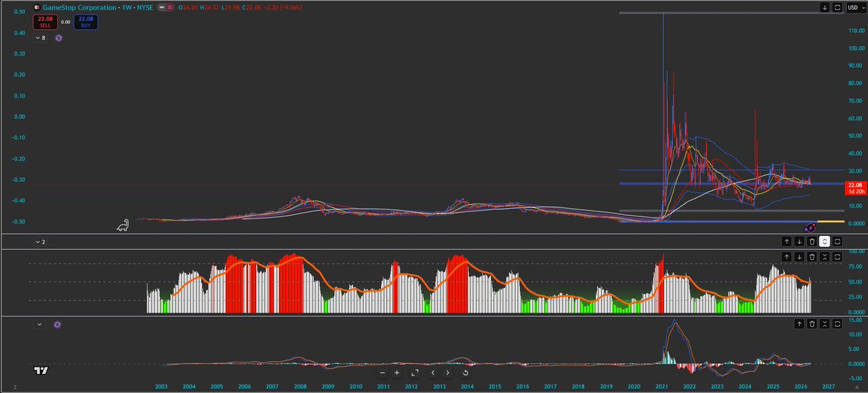Toggle fullscreen chart mode button
Image resolution: width=868 pixels, height=393 pixels.
(x=414, y=373)
